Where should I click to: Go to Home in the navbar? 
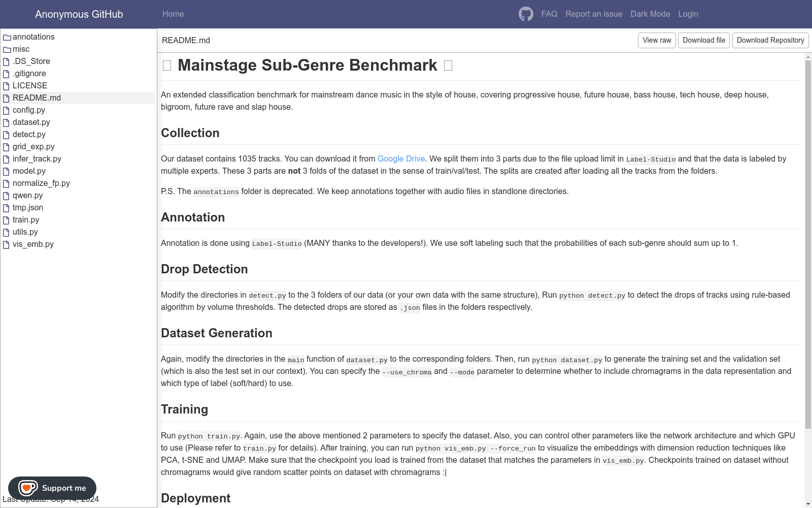pos(173,14)
